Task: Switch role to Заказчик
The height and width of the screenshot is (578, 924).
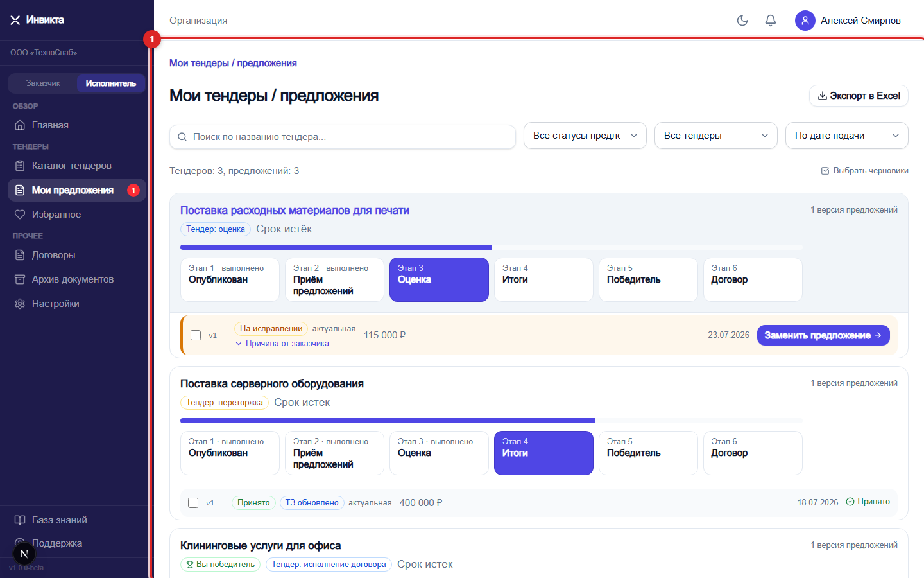Action: [x=43, y=83]
